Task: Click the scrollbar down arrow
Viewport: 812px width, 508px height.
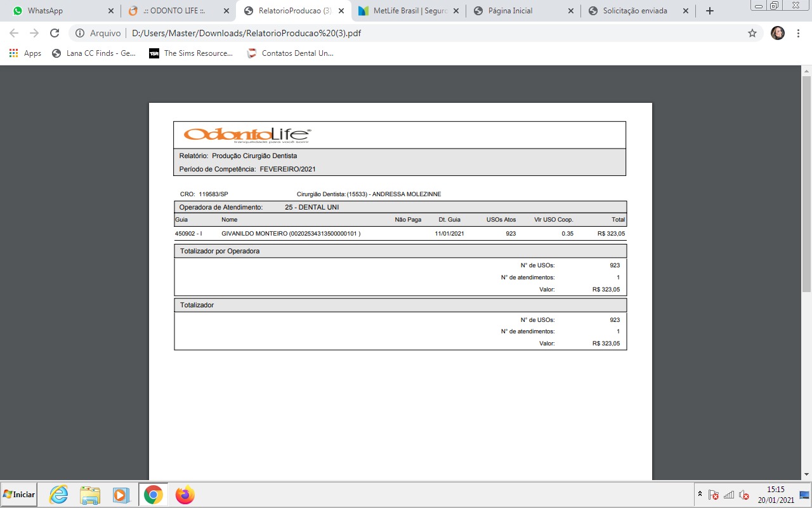Action: 806,475
